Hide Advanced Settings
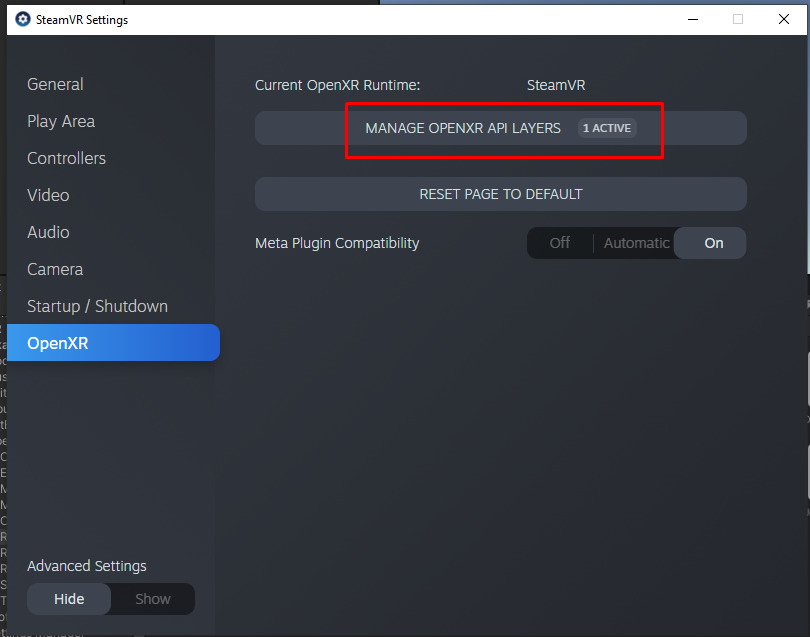 coord(68,598)
